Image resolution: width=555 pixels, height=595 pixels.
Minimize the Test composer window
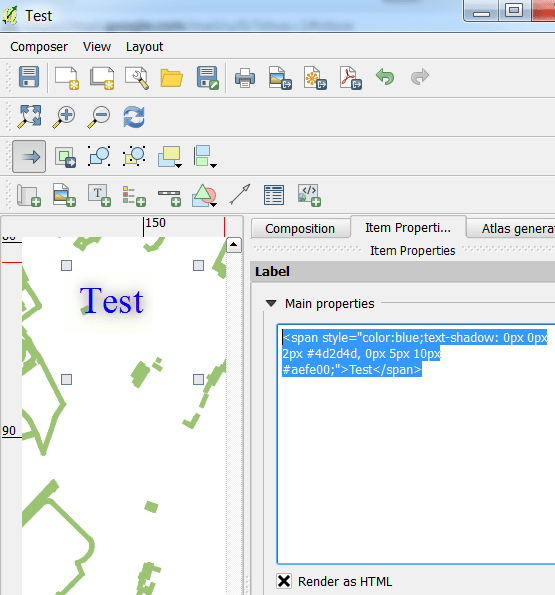pyautogui.click(x=481, y=11)
